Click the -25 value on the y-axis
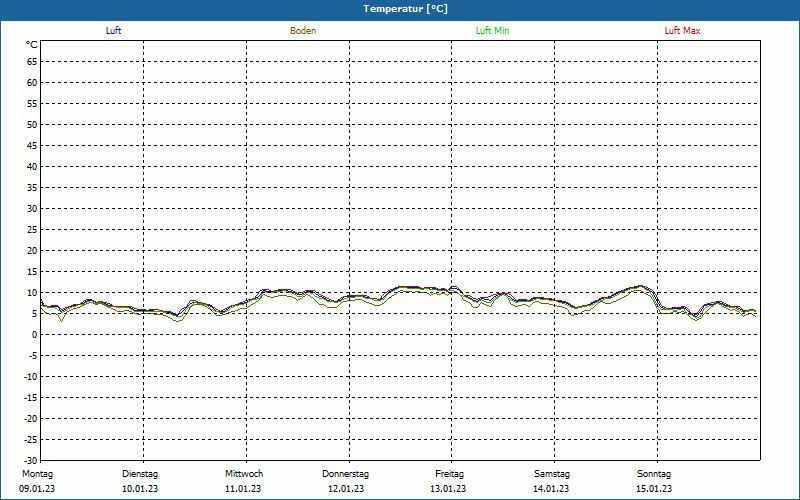 click(32, 440)
